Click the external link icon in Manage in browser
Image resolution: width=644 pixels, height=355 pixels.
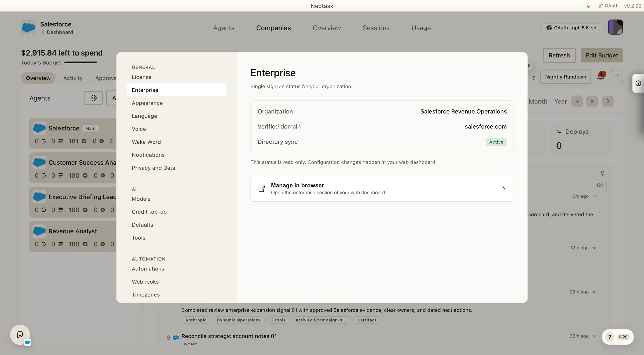coord(262,189)
